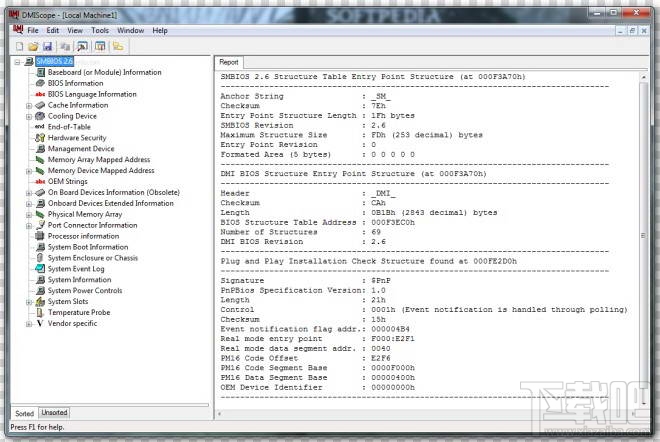
Task: Click the Hardware Security keys icon
Action: click(x=40, y=138)
